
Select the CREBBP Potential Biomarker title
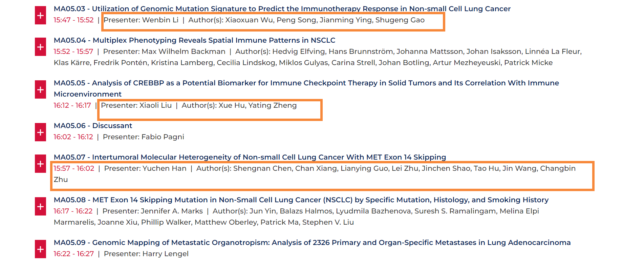point(306,88)
